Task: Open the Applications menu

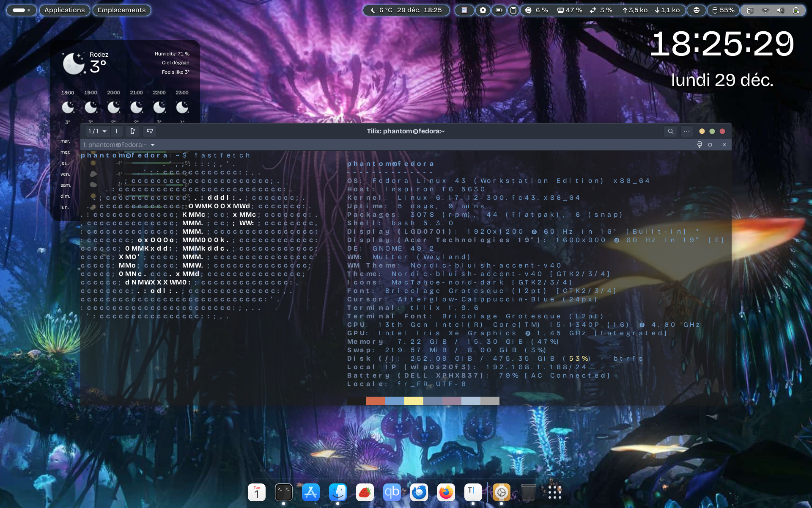Action: (x=64, y=10)
